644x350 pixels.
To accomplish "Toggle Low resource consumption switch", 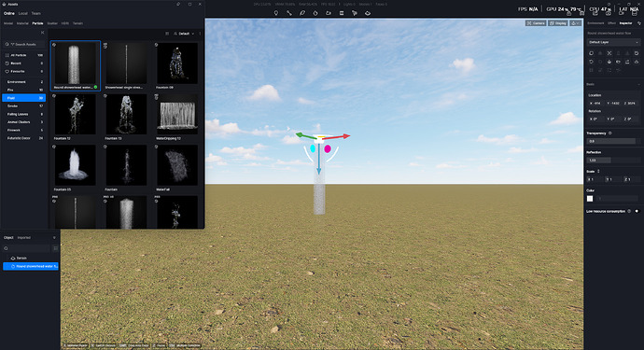I will point(637,211).
